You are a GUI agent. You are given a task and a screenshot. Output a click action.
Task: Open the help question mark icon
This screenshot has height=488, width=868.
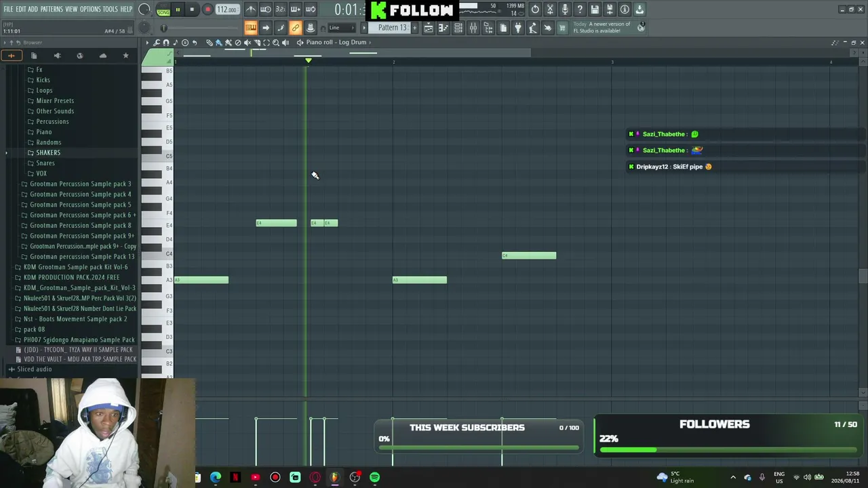click(x=580, y=9)
